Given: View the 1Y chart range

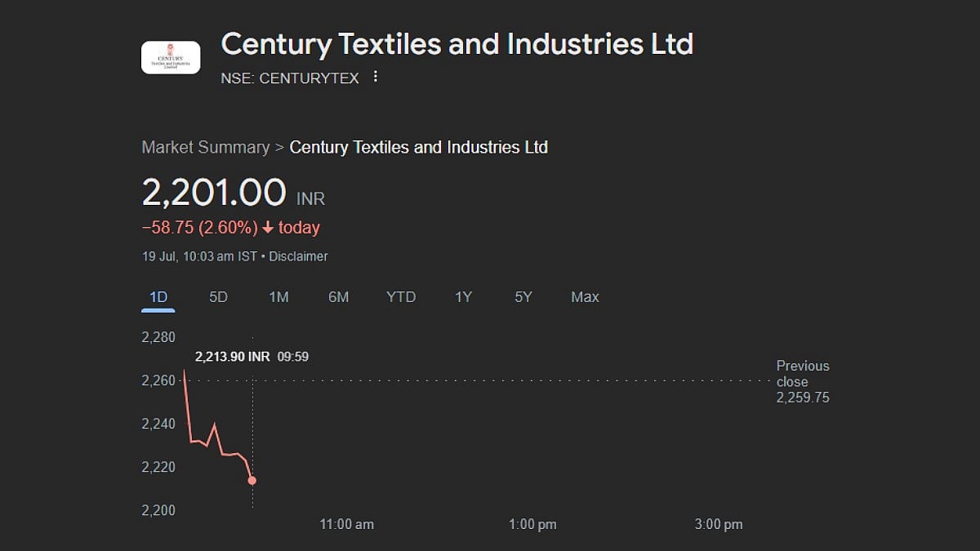Looking at the screenshot, I should pos(463,297).
